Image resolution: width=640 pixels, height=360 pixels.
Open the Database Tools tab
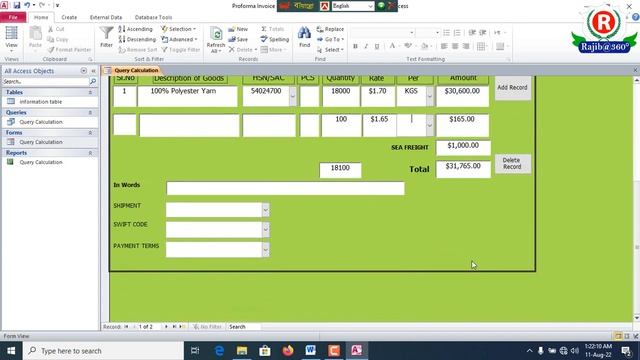click(x=153, y=17)
